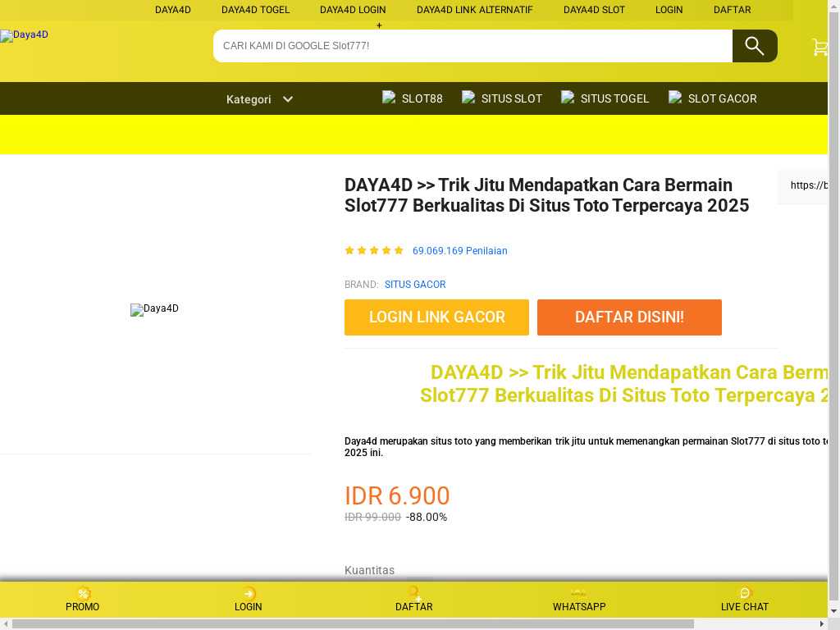Image resolution: width=840 pixels, height=630 pixels.
Task: Click the -88.00% discount text
Action: coord(427,517)
